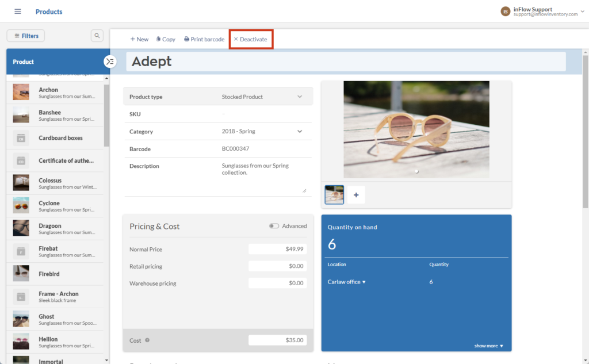
Task: Edit the product name Adept field
Action: [346, 61]
